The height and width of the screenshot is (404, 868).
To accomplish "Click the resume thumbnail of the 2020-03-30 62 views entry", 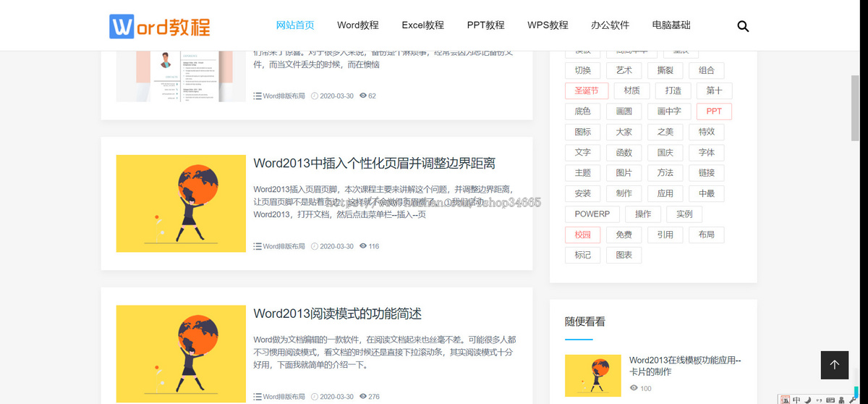I will click(x=181, y=76).
